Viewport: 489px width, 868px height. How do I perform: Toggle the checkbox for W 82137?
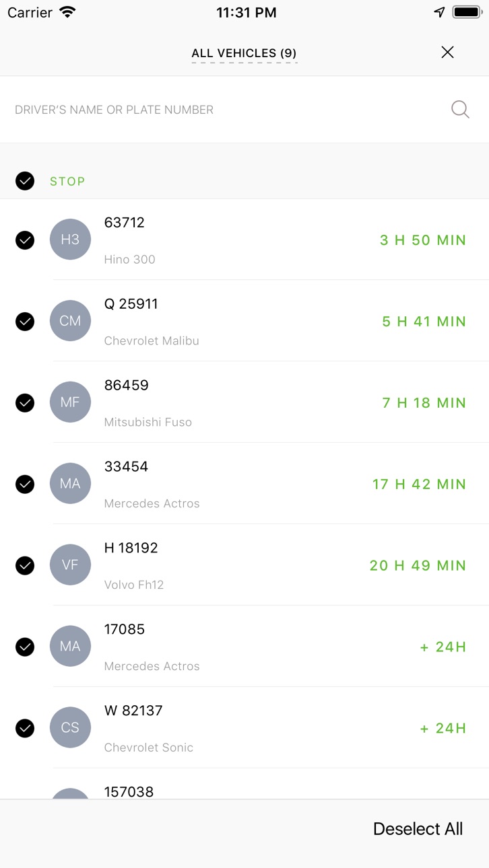(x=25, y=729)
